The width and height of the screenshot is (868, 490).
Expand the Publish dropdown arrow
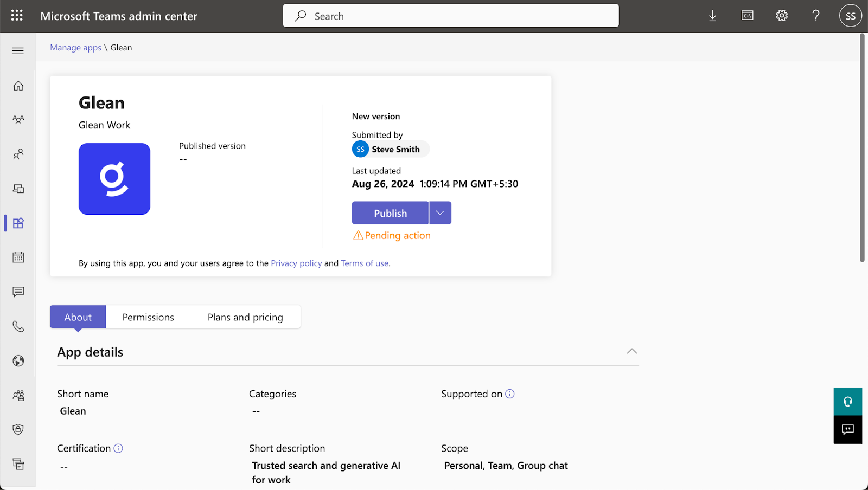(441, 213)
